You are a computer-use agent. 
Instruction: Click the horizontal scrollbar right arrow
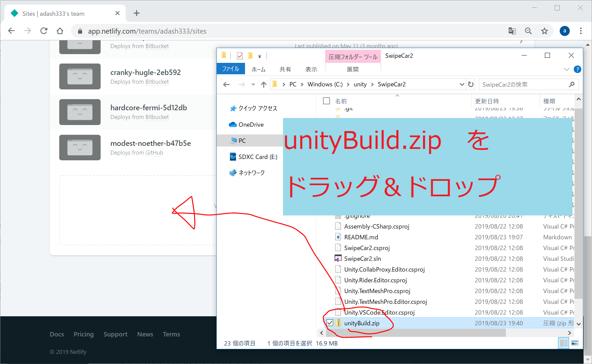point(569,333)
